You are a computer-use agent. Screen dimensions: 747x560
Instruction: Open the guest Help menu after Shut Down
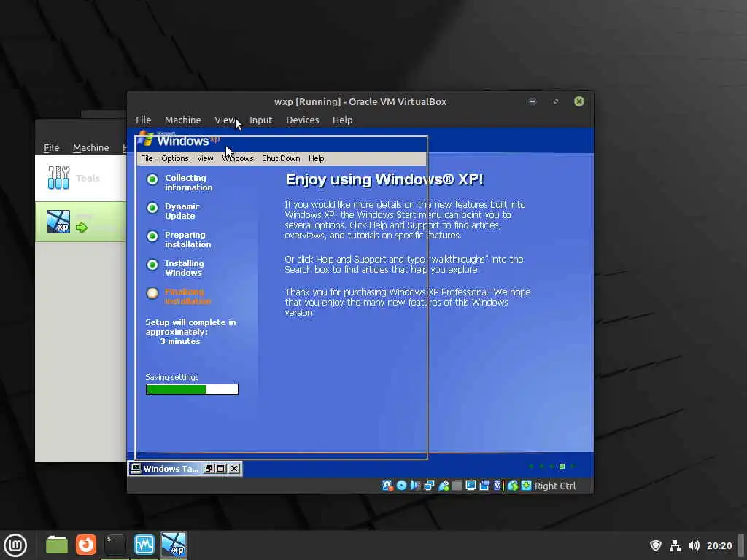(317, 158)
